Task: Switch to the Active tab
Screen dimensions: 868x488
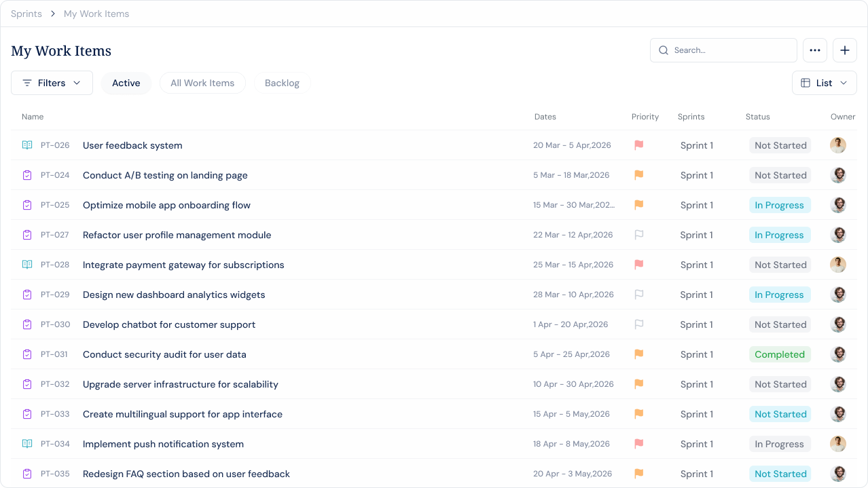Action: tap(126, 83)
